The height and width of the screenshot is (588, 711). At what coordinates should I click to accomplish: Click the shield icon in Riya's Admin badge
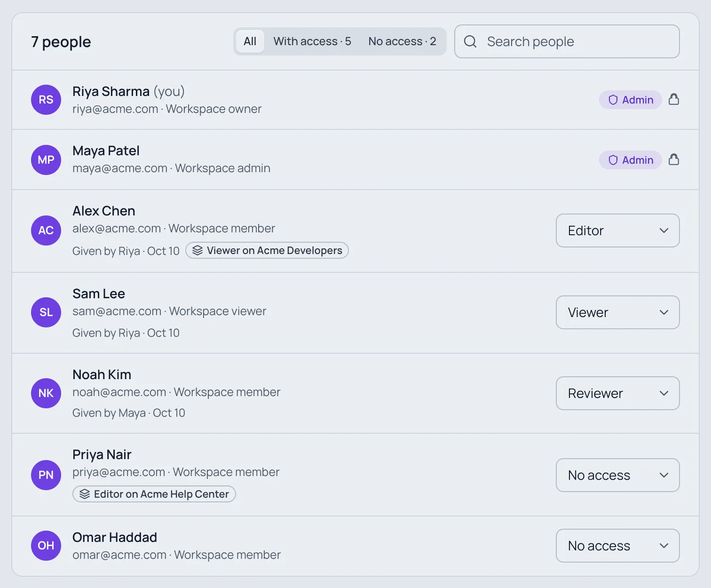tap(613, 100)
